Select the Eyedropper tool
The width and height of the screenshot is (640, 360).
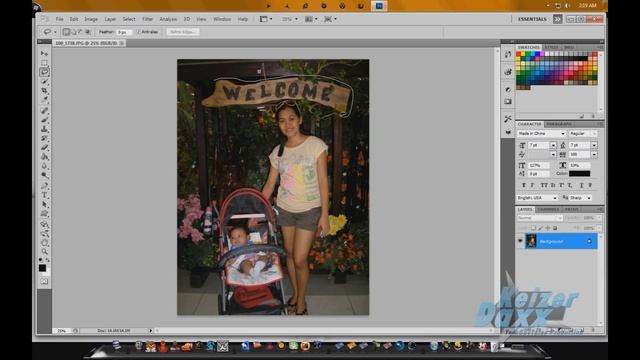tap(44, 100)
